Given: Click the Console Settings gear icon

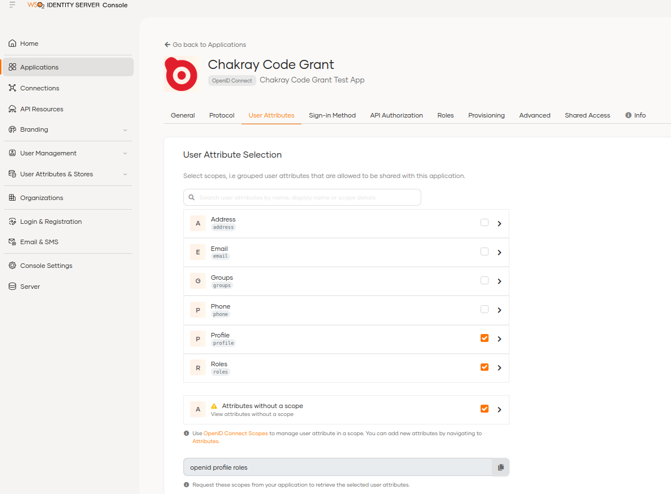Looking at the screenshot, I should [x=12, y=266].
